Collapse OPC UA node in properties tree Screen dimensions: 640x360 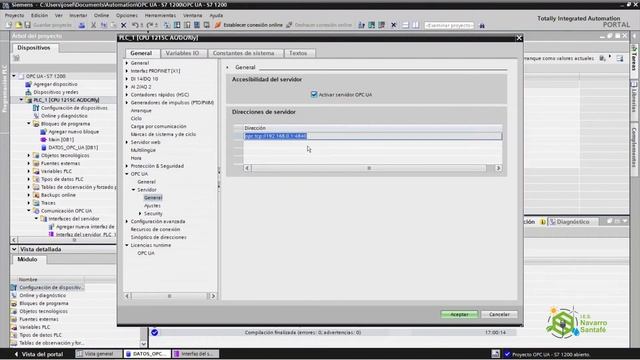point(127,174)
